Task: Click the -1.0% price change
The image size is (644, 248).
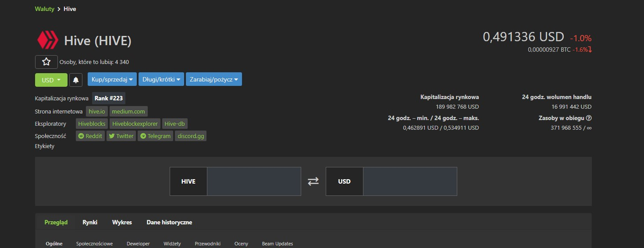Action: pyautogui.click(x=580, y=38)
